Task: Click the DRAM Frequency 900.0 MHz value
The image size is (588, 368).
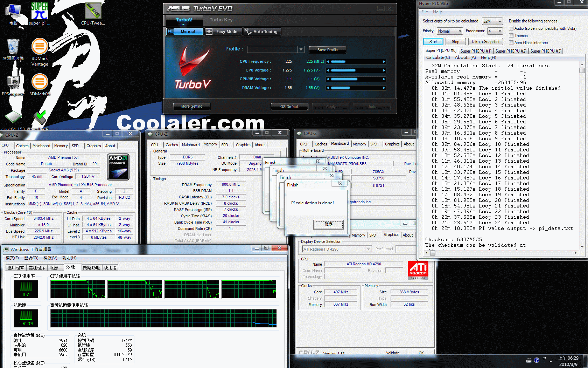Action: [x=231, y=184]
